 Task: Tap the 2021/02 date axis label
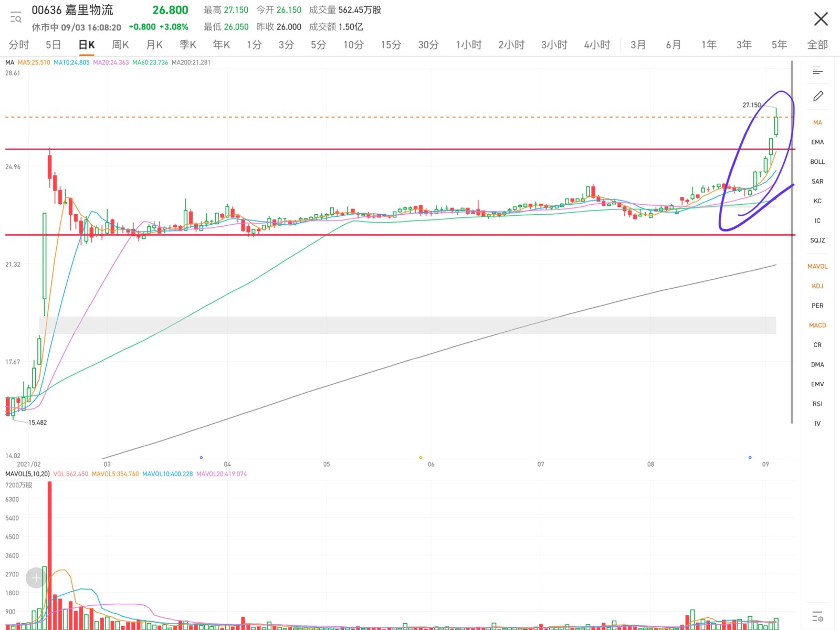click(28, 464)
